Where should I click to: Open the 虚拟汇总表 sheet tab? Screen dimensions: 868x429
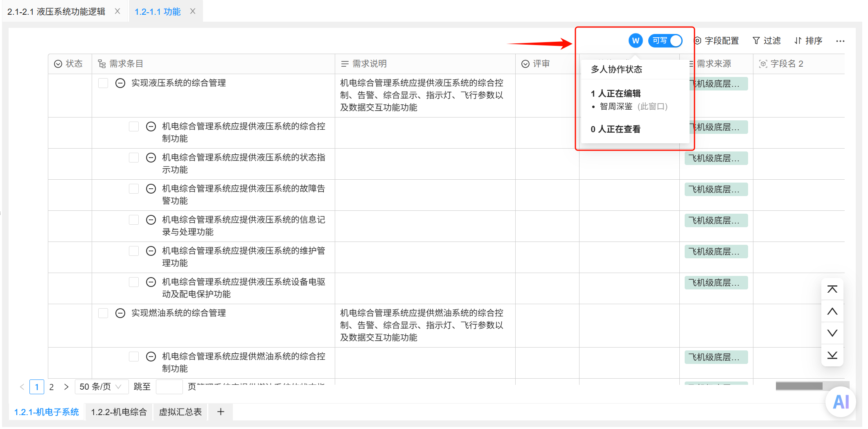[180, 412]
